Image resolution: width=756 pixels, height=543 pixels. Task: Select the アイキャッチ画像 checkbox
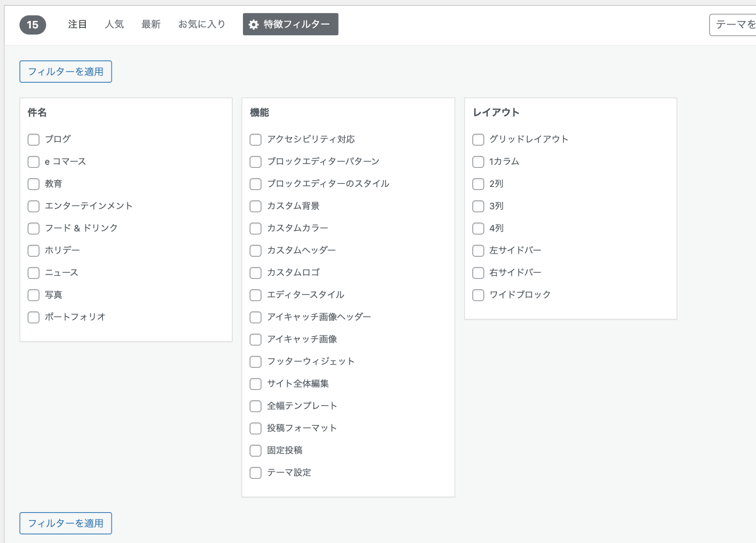coord(255,339)
